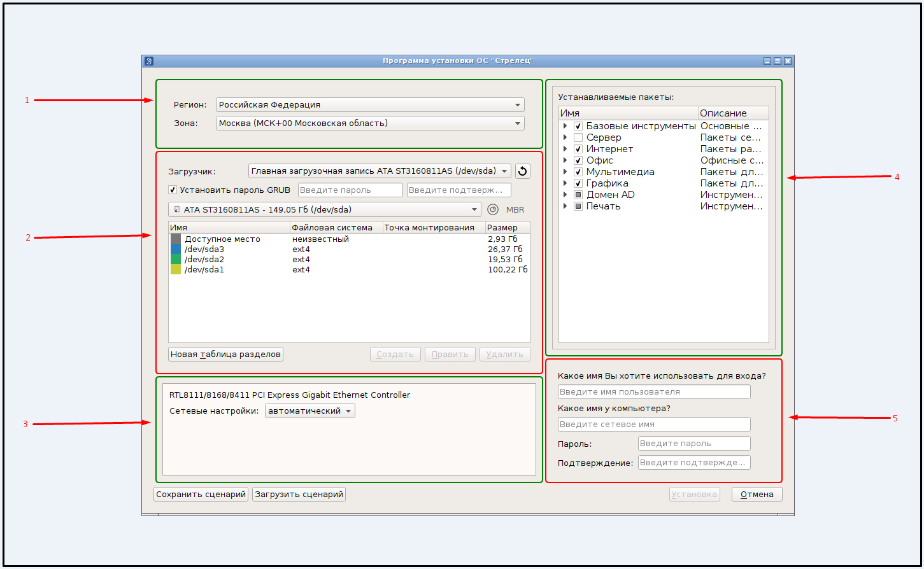Toggle the Офис package checkbox
Image resolution: width=924 pixels, height=569 pixels.
point(578,160)
